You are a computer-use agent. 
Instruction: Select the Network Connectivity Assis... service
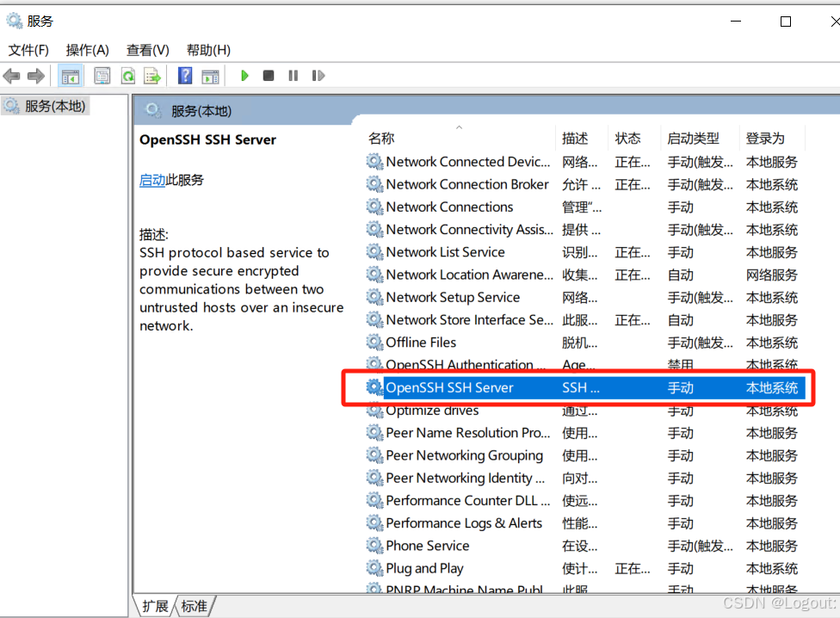point(585,229)
